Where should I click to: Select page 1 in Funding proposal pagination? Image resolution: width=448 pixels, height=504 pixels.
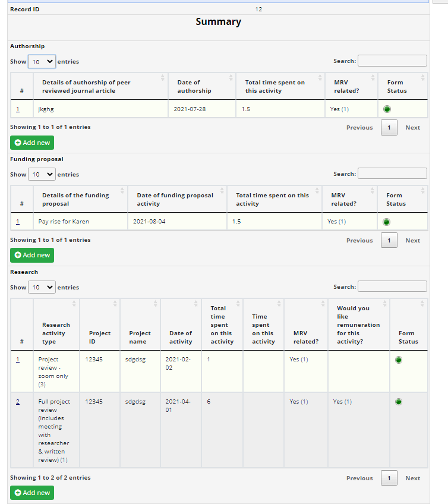[x=389, y=240]
